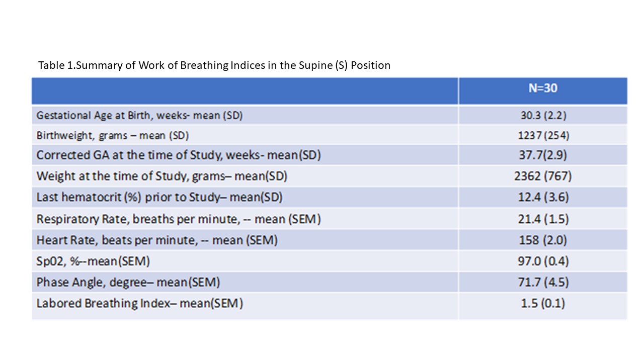The height and width of the screenshot is (362, 644).
Task: Select the N=30 header cell
Action: pyautogui.click(x=543, y=90)
